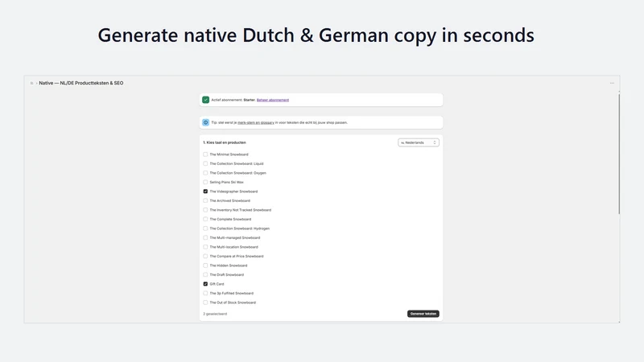Check The Draft Snowboard checkbox
The image size is (644, 362).
[x=205, y=274]
